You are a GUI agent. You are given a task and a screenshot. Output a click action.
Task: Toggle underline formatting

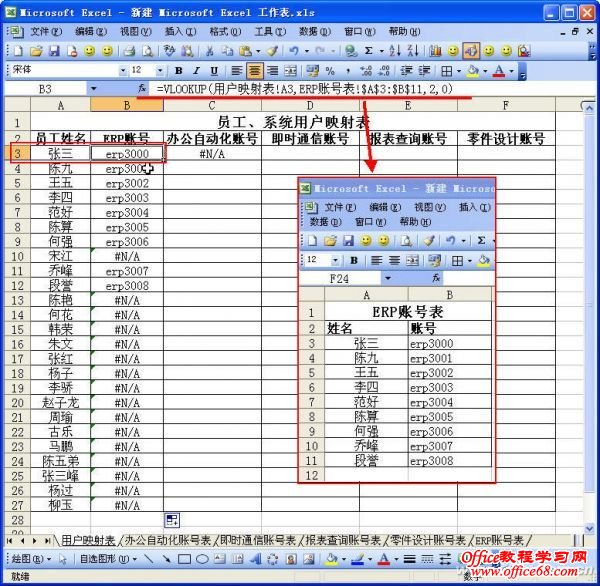click(x=214, y=71)
